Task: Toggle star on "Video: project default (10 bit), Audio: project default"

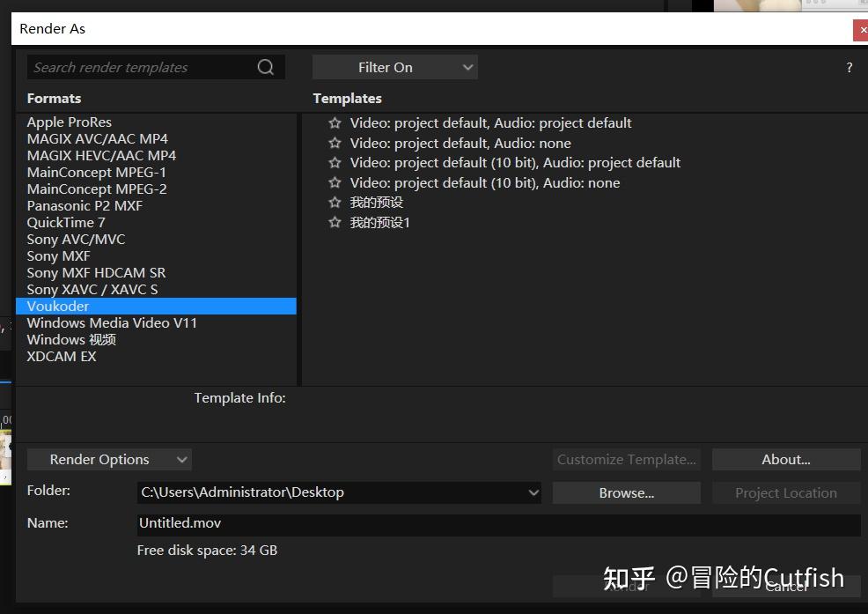Action: pos(335,162)
